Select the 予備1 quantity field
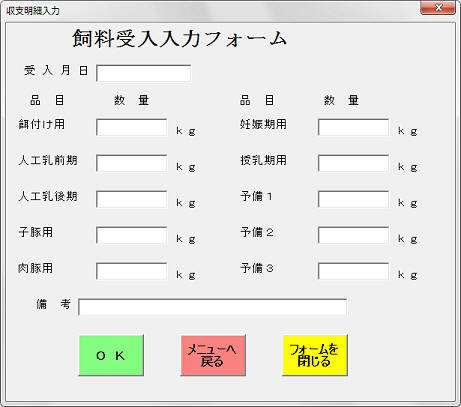461x407 pixels. point(353,199)
